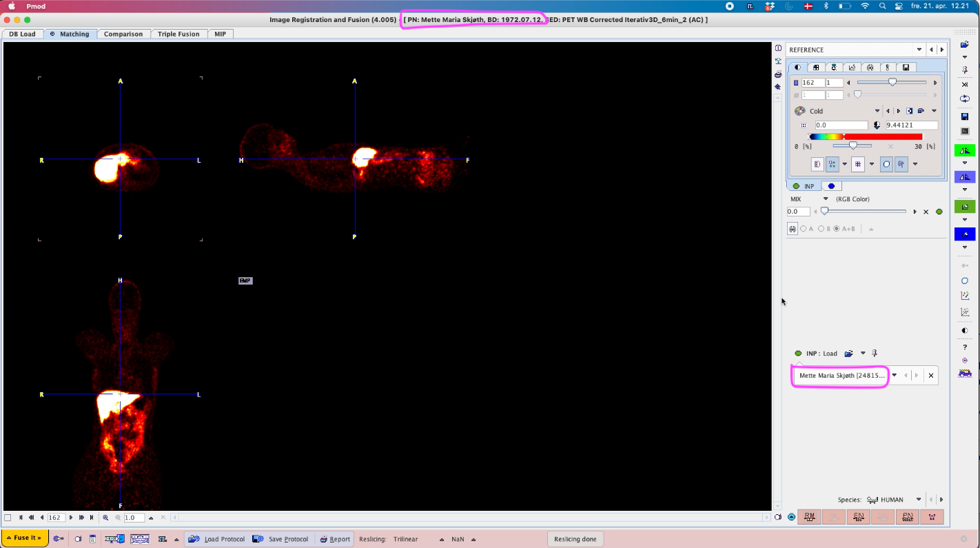The image size is (980, 548).
Task: Expand the REFERENCE series dropdown
Action: pos(919,50)
